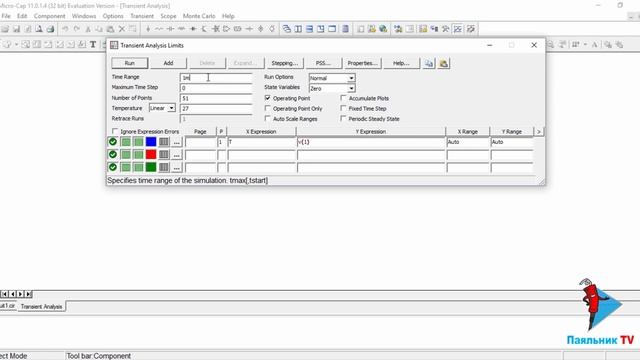
Task: Select the Capacitor component icon
Action: [x=171, y=29]
